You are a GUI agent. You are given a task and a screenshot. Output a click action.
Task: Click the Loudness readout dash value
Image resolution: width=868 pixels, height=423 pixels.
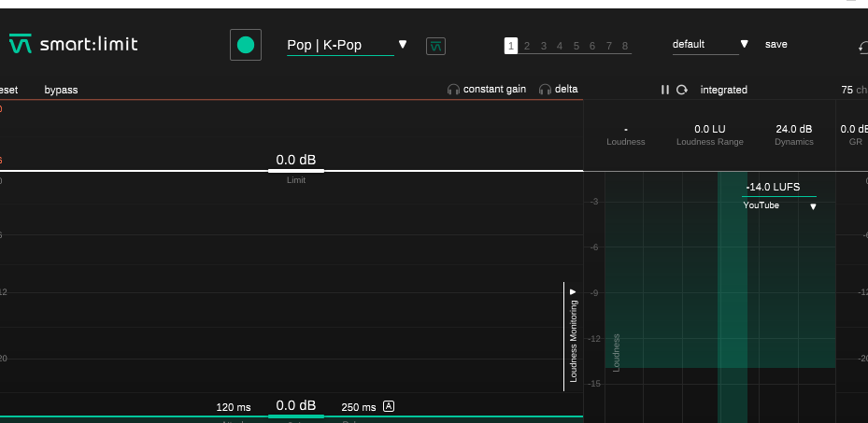[625, 130]
